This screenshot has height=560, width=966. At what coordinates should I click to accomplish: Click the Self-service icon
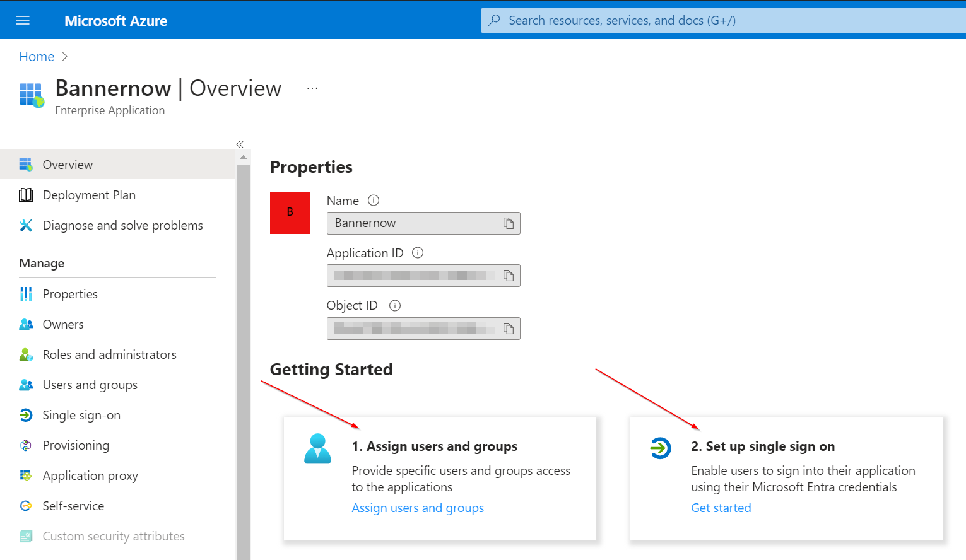pos(26,506)
